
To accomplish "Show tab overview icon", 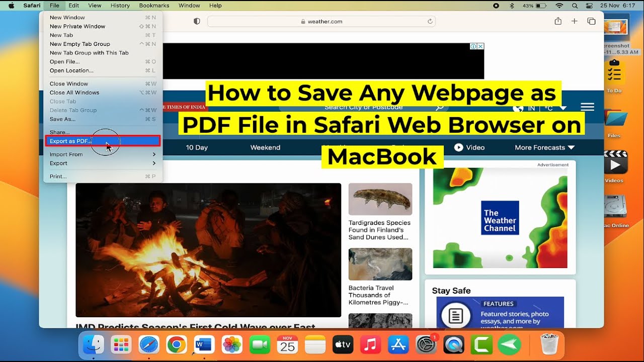I will tap(591, 21).
